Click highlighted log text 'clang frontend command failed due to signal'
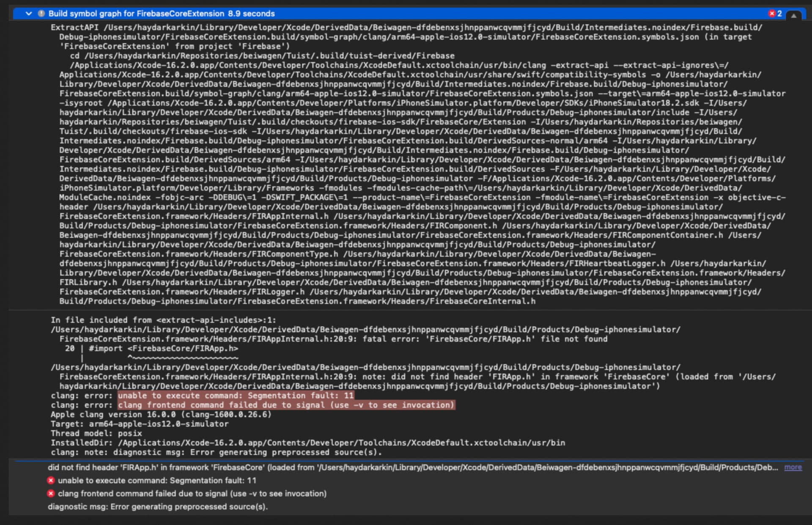The width and height of the screenshot is (812, 525). click(x=286, y=405)
